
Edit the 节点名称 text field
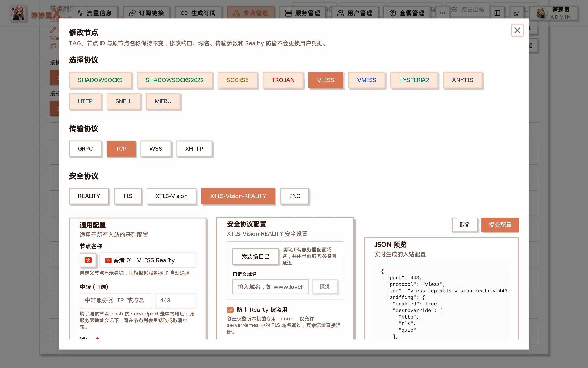(148, 260)
